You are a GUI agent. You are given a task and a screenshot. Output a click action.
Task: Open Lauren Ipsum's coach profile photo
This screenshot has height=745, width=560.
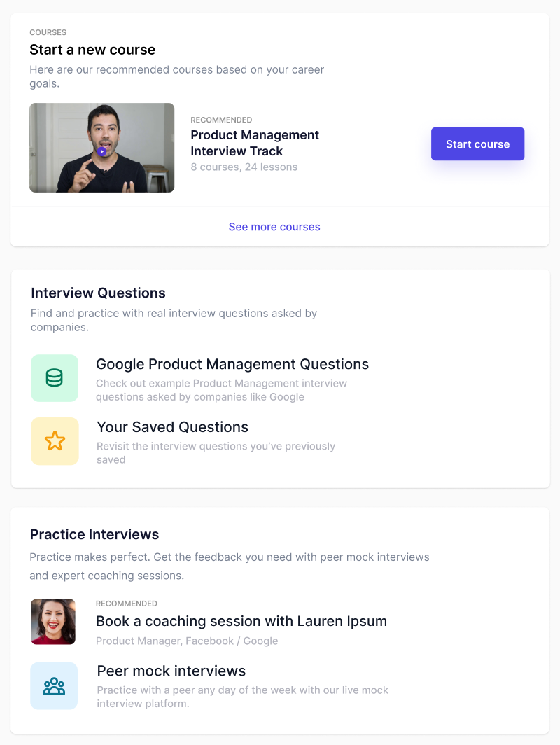[53, 622]
